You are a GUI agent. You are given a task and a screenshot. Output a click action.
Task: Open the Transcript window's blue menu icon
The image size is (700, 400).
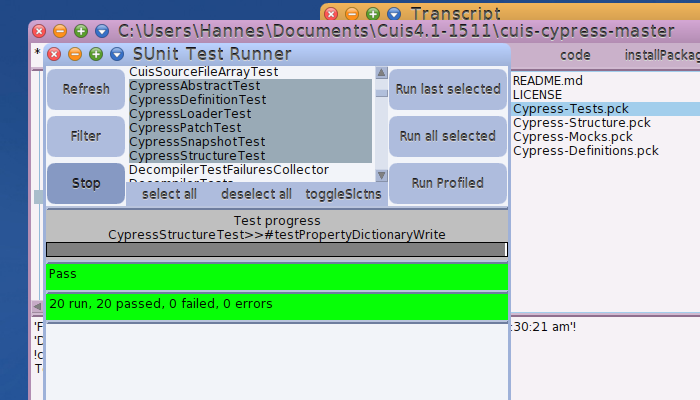(x=394, y=14)
